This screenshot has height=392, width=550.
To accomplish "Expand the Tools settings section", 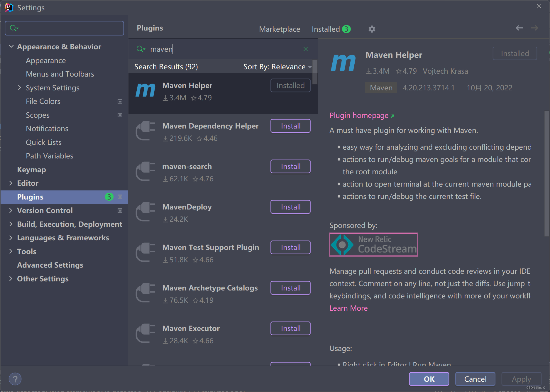I will click(11, 251).
